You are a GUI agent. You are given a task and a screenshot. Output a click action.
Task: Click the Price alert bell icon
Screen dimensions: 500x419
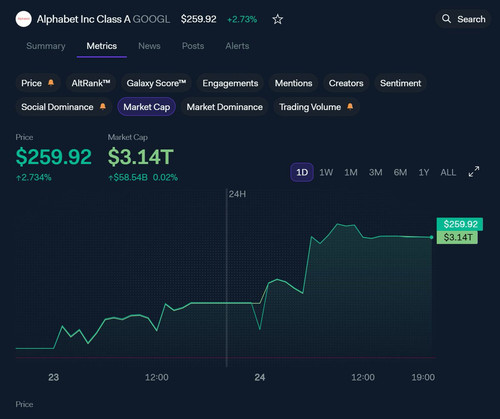51,82
